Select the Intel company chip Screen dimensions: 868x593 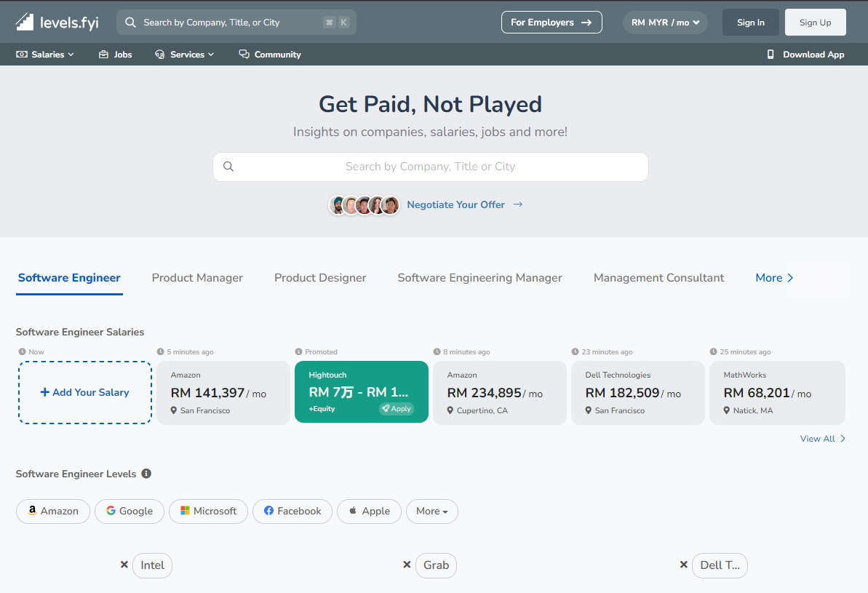[x=152, y=565]
